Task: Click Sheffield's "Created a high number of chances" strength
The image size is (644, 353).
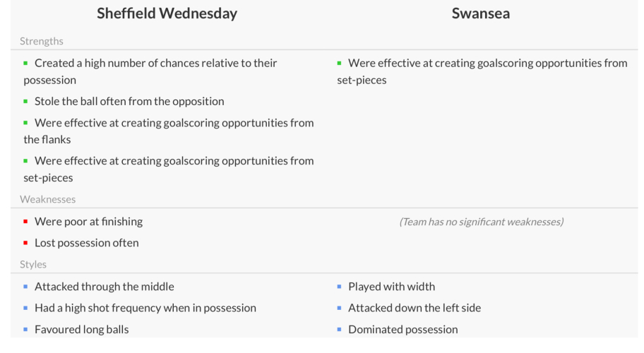Action: tap(155, 64)
